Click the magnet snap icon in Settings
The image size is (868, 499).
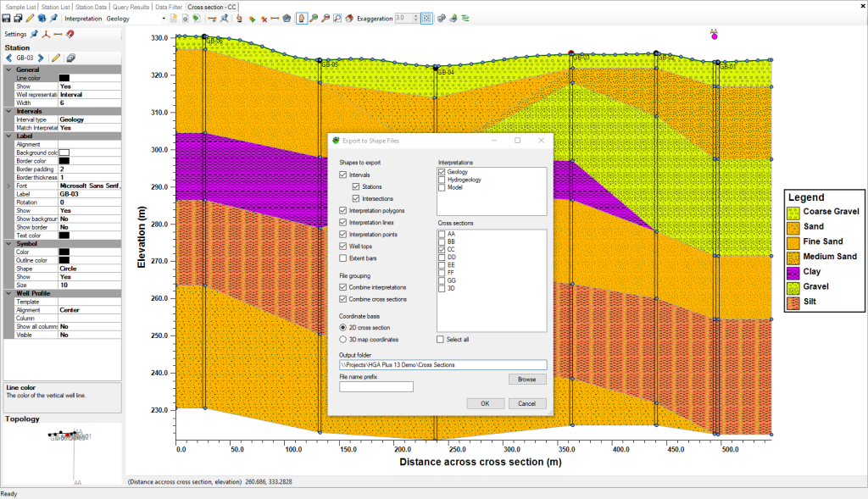click(x=70, y=35)
